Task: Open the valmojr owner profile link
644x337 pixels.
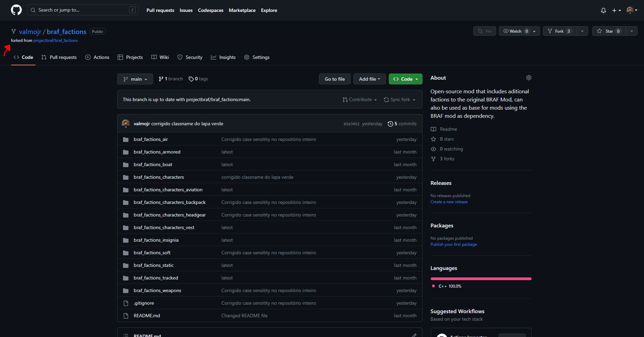Action: click(30, 32)
